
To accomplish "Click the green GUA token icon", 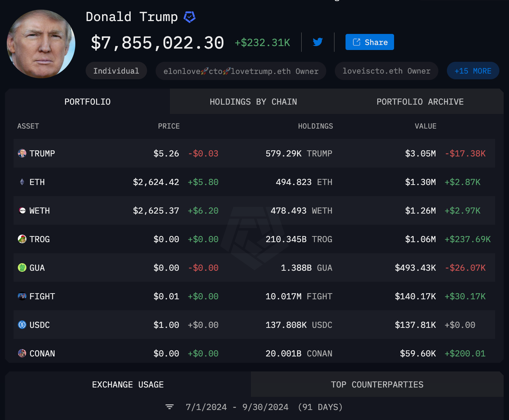I will [x=22, y=267].
